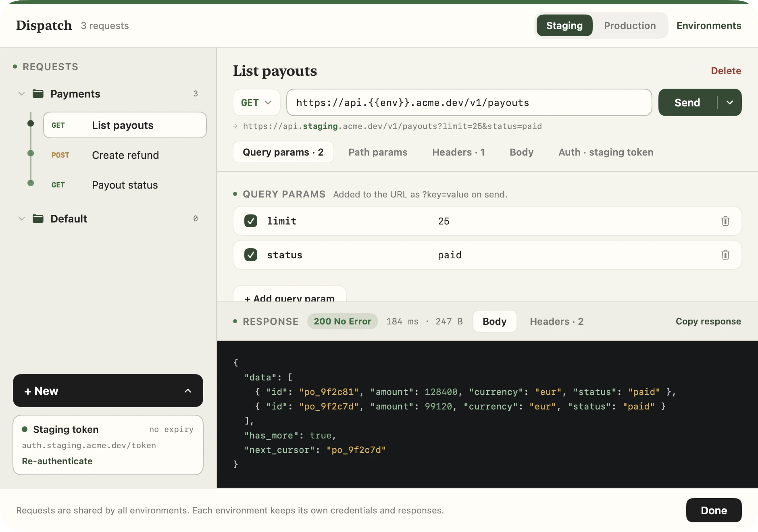Click the "3 requests" counter
Image resolution: width=758 pixels, height=532 pixels.
(105, 26)
